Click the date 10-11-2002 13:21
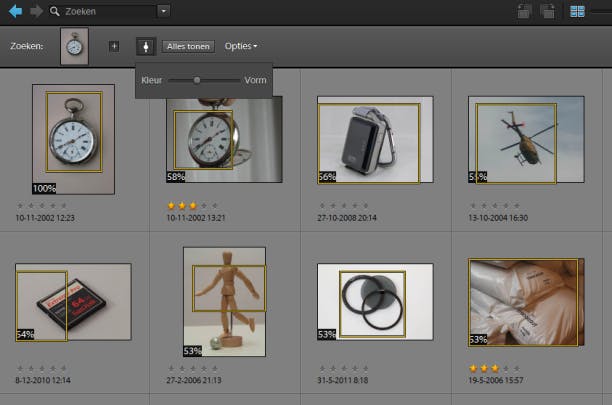Screen dimensions: 612x405 click(196, 218)
